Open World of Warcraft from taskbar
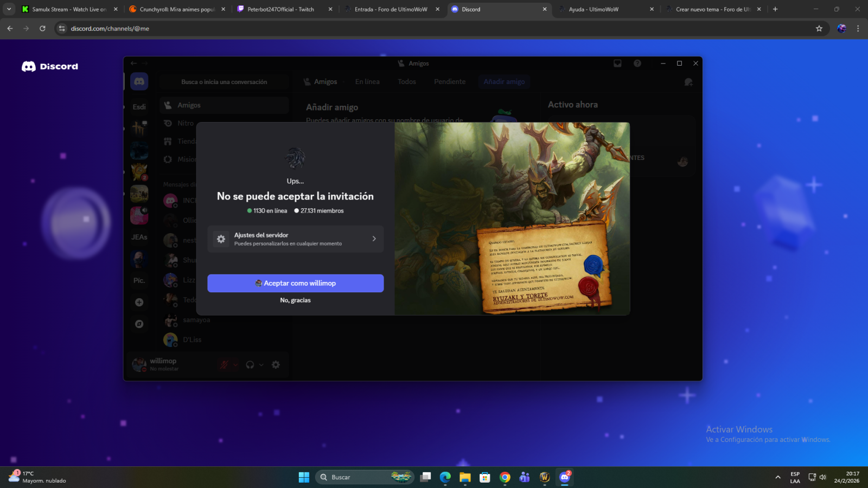868x488 pixels. coord(545,477)
